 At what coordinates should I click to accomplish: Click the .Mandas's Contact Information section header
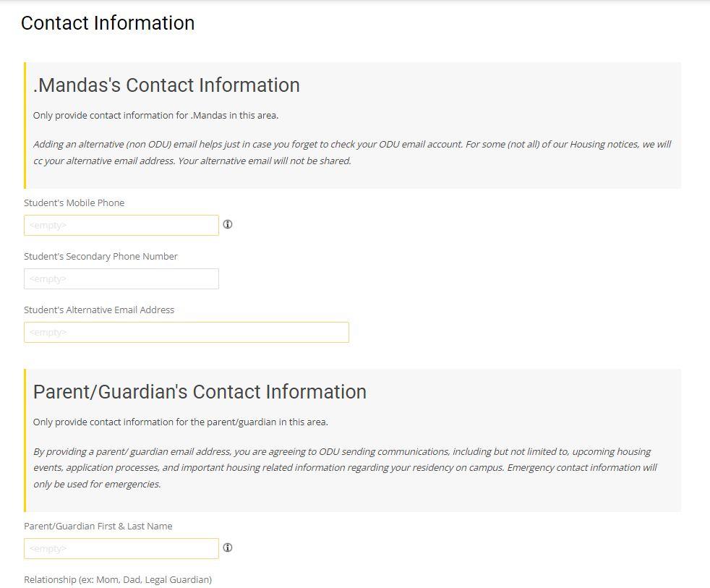[166, 85]
